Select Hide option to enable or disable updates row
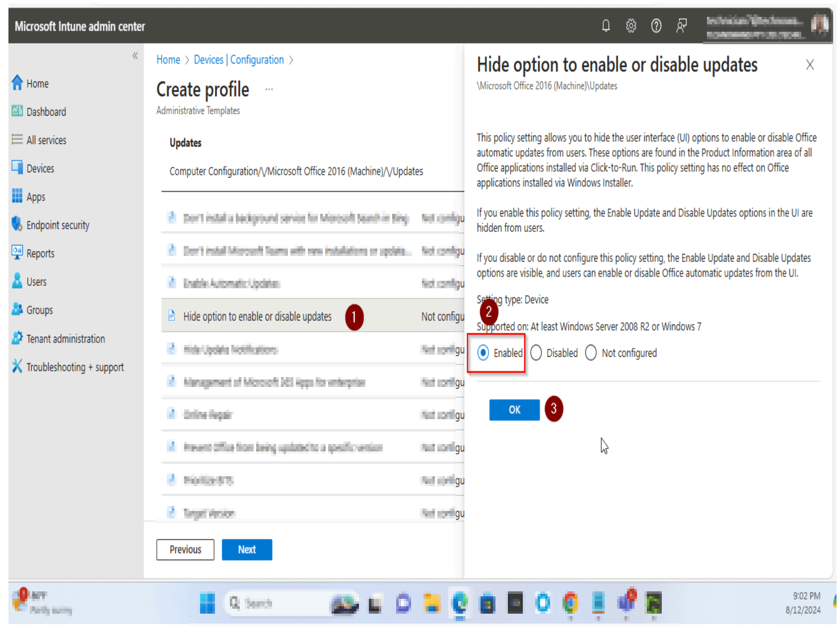The width and height of the screenshot is (840, 636). pyautogui.click(x=313, y=316)
